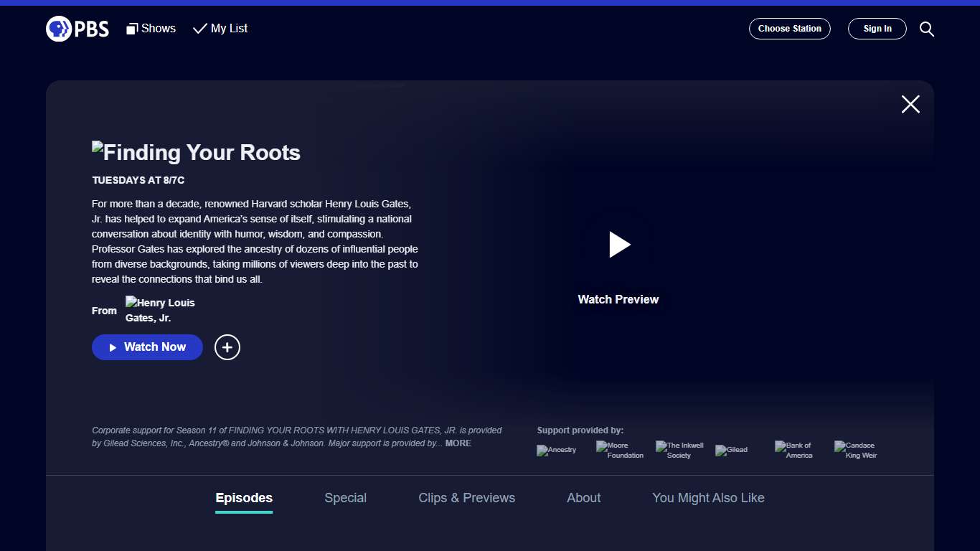
Task: Click The Inkwell Society sponsor logo
Action: coord(679,450)
